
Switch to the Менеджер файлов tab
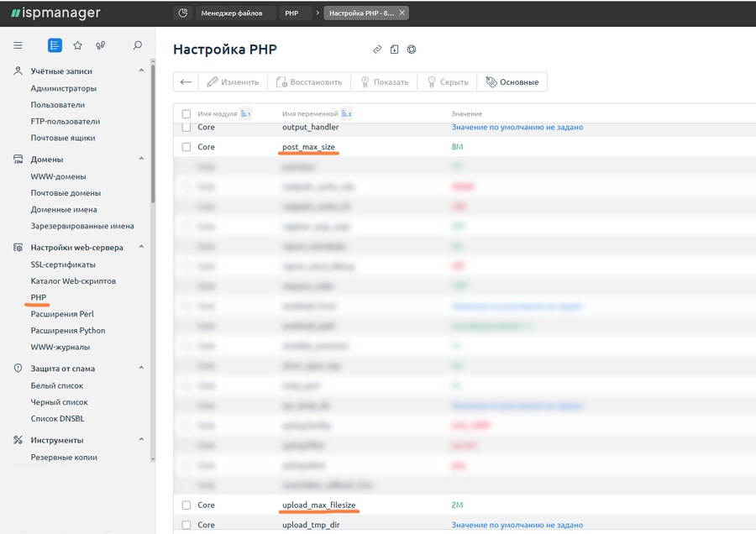coord(238,13)
